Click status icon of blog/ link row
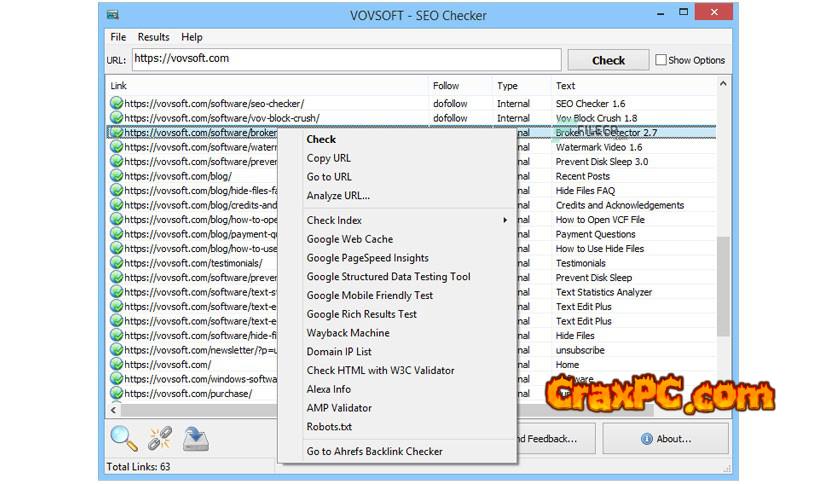 pos(116,175)
